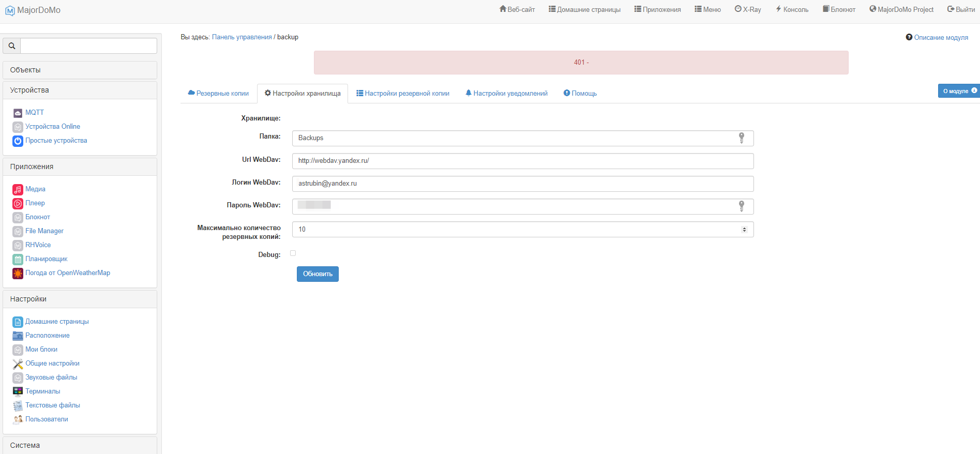This screenshot has width=980, height=454.
Task: Click the Плеер play icon
Action: pyautogui.click(x=18, y=203)
